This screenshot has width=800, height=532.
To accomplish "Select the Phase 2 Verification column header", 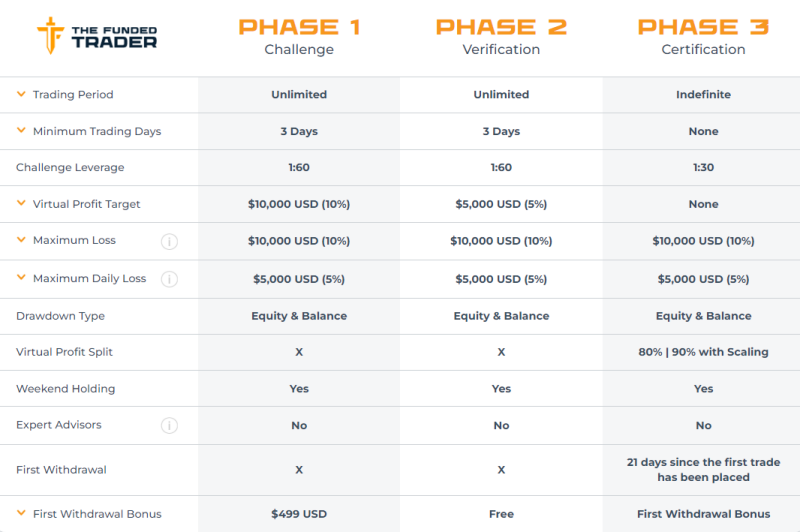I will [501, 37].
